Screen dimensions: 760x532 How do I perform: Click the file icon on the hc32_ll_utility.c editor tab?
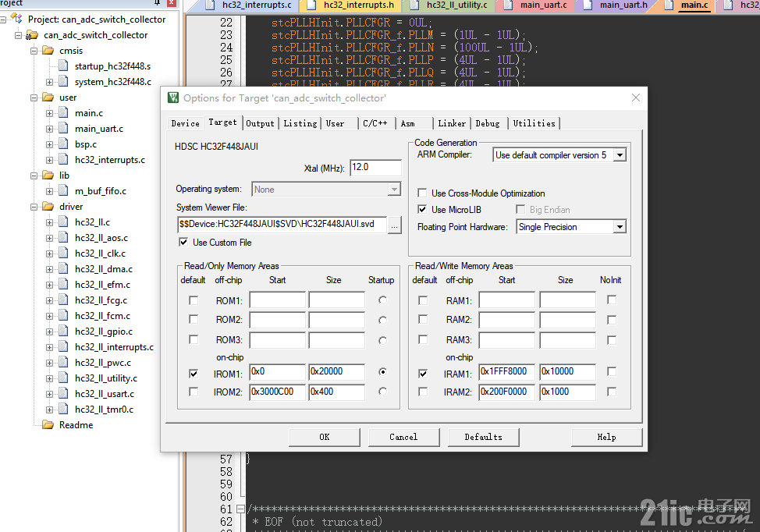[x=414, y=5]
